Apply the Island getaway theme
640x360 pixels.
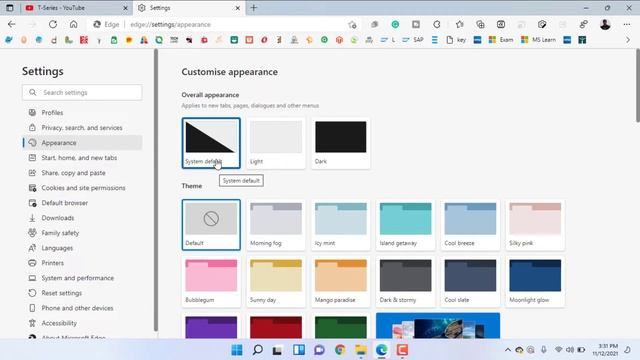pyautogui.click(x=406, y=224)
